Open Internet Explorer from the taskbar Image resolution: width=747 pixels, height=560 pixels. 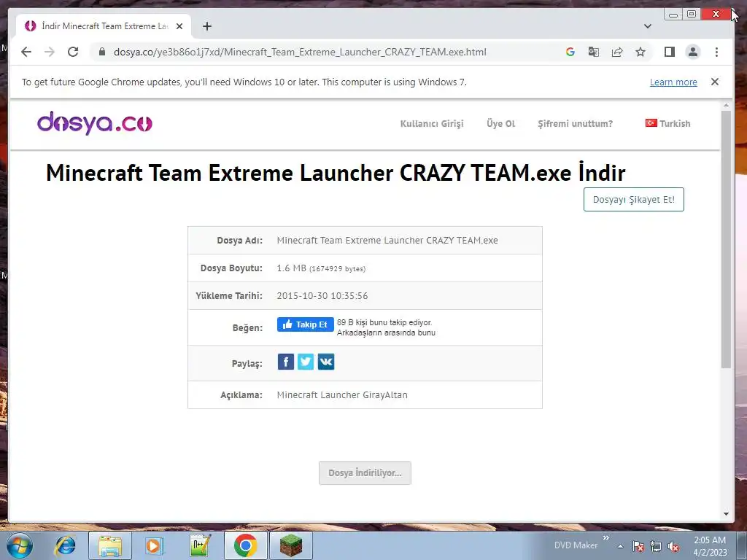point(65,545)
